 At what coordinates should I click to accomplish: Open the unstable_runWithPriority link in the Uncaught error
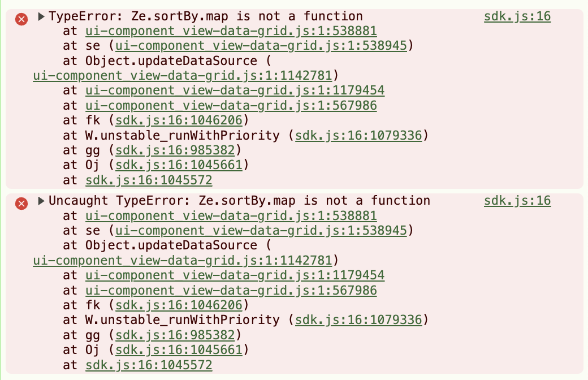(x=358, y=320)
